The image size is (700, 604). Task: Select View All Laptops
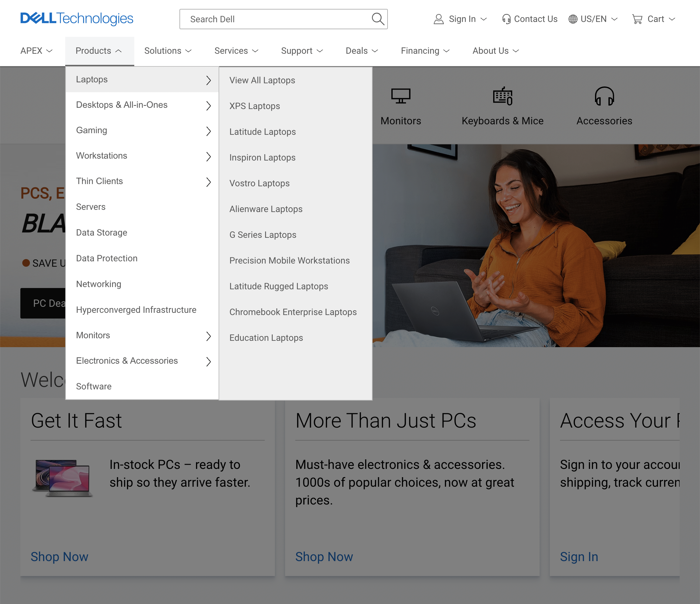pyautogui.click(x=262, y=80)
